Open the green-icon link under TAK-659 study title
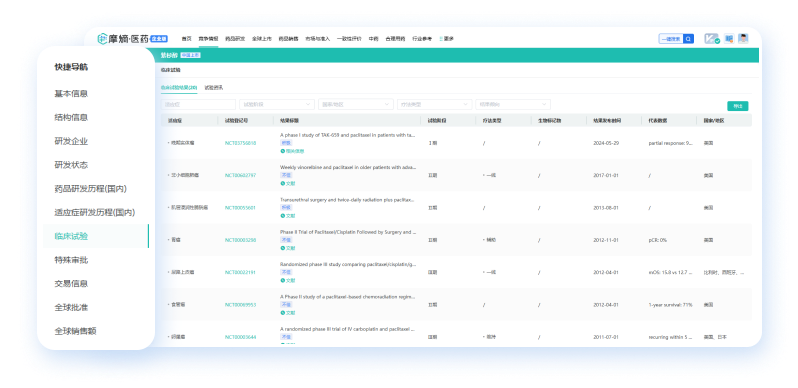The image size is (798, 388). click(x=292, y=151)
